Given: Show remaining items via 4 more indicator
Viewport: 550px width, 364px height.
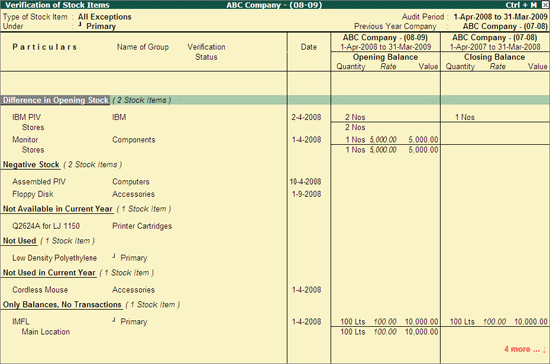Looking at the screenshot, I should coord(525,349).
